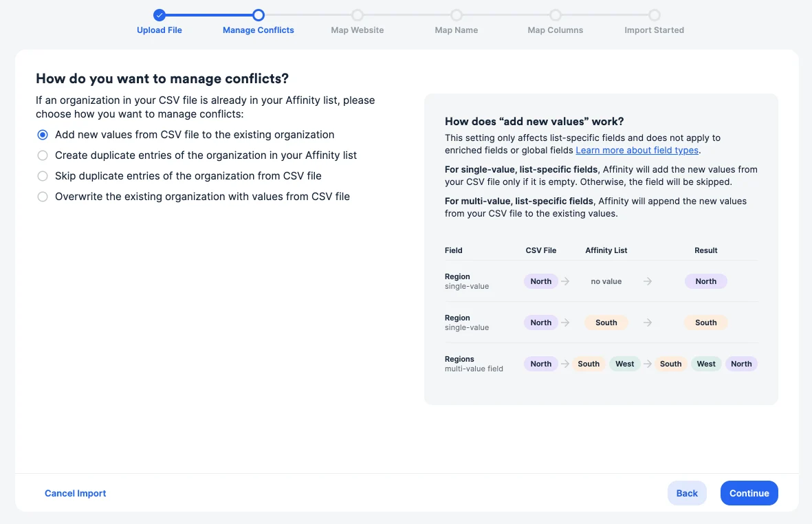This screenshot has height=524, width=812.
Task: Click the Field column header
Action: [453, 250]
